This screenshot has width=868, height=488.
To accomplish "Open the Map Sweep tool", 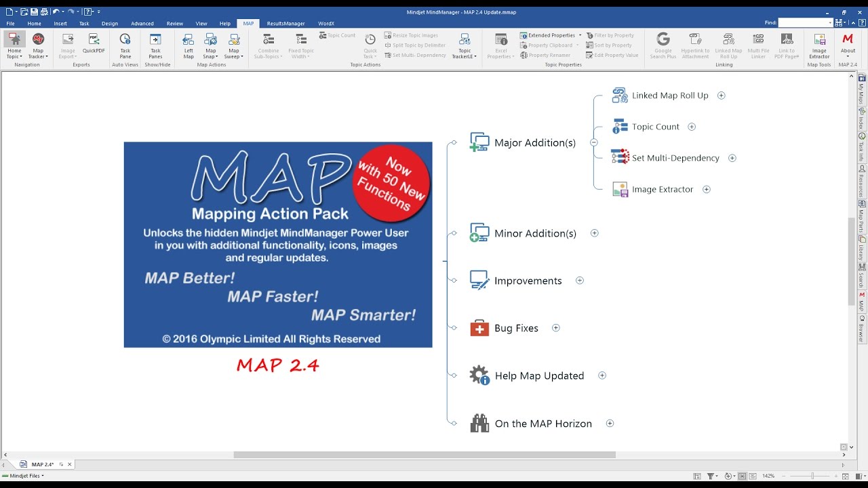I will [x=234, y=45].
